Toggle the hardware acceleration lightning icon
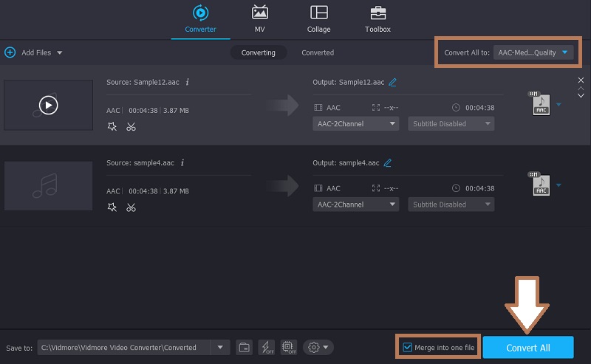Screen dimensions: 591x364 tap(267, 347)
